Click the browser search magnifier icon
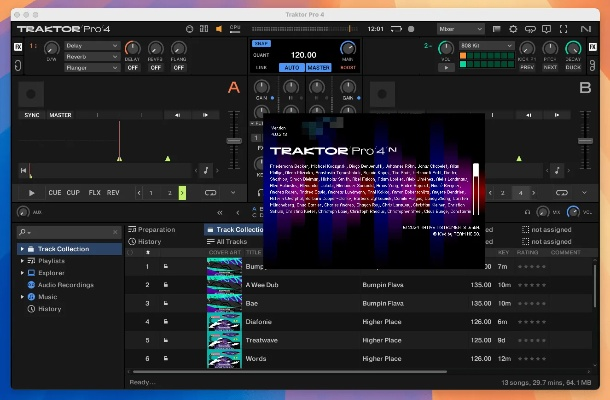 point(23,232)
